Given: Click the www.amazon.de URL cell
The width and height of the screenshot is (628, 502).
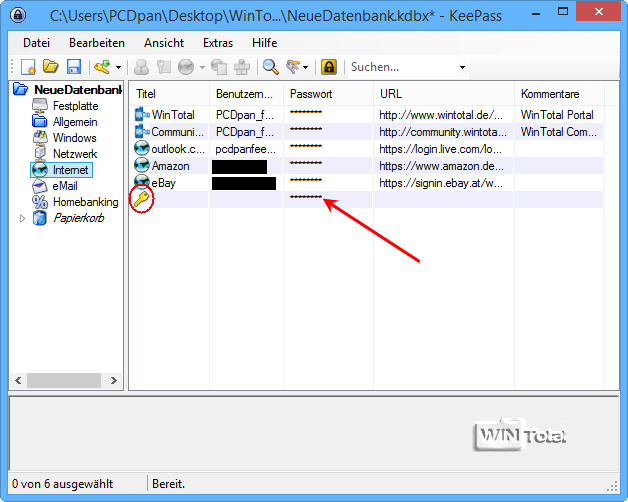Looking at the screenshot, I should click(441, 166).
